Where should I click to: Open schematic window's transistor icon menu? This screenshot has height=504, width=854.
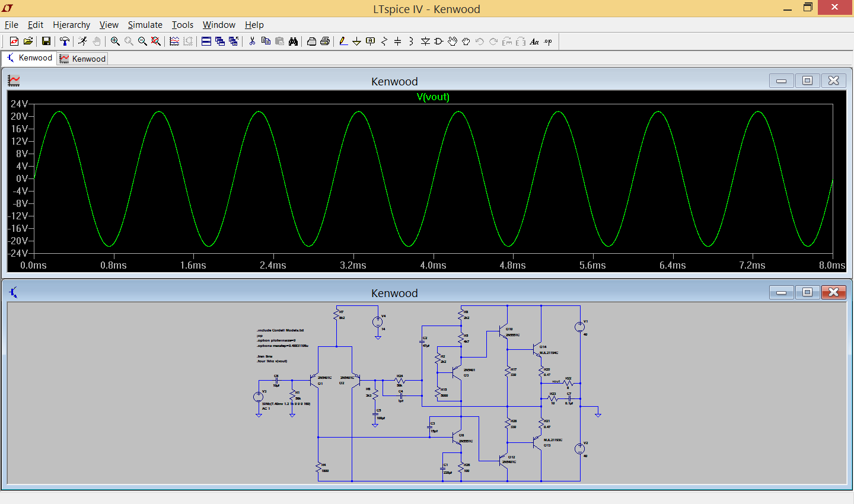(x=13, y=292)
